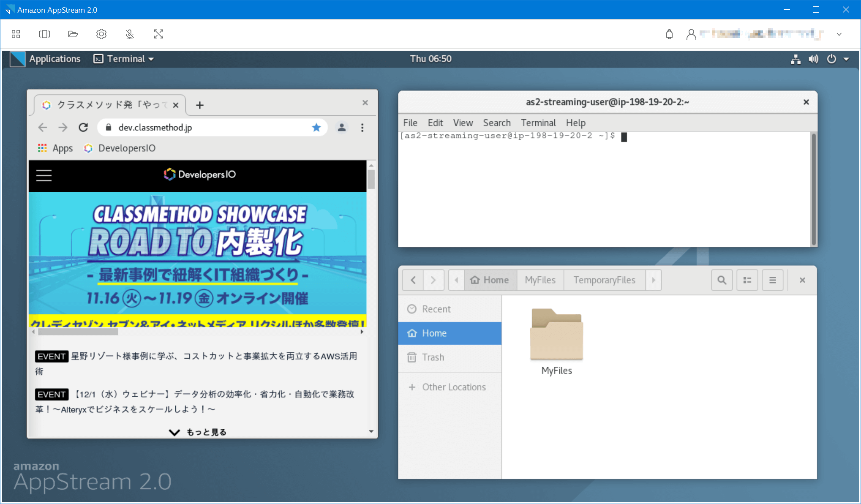Reload the dev.classmethod.jp page
The height and width of the screenshot is (504, 861).
[x=83, y=127]
